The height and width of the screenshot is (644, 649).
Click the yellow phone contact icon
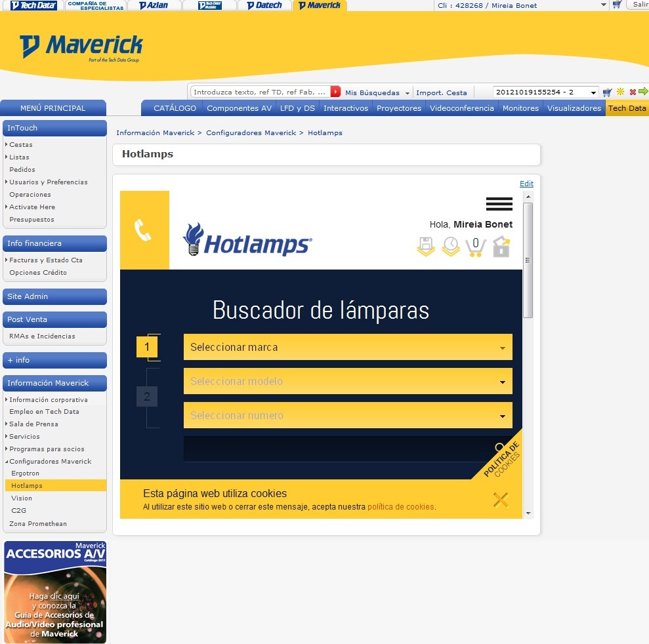(x=144, y=230)
